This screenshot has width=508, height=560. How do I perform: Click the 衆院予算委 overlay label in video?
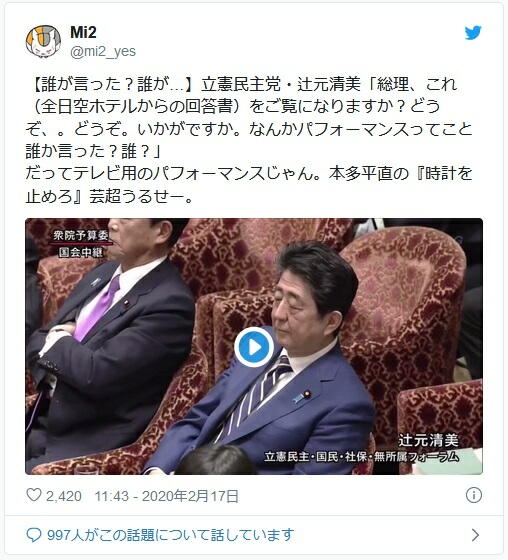click(x=81, y=236)
